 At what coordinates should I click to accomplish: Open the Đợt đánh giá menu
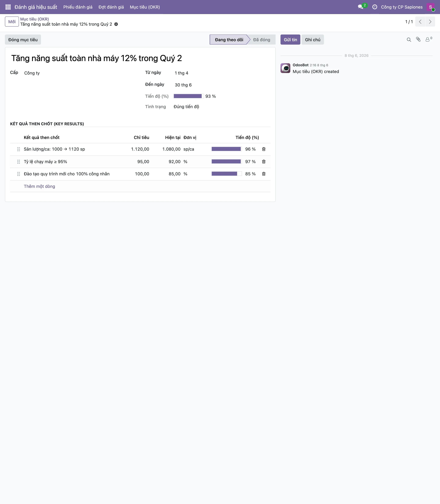point(111,7)
